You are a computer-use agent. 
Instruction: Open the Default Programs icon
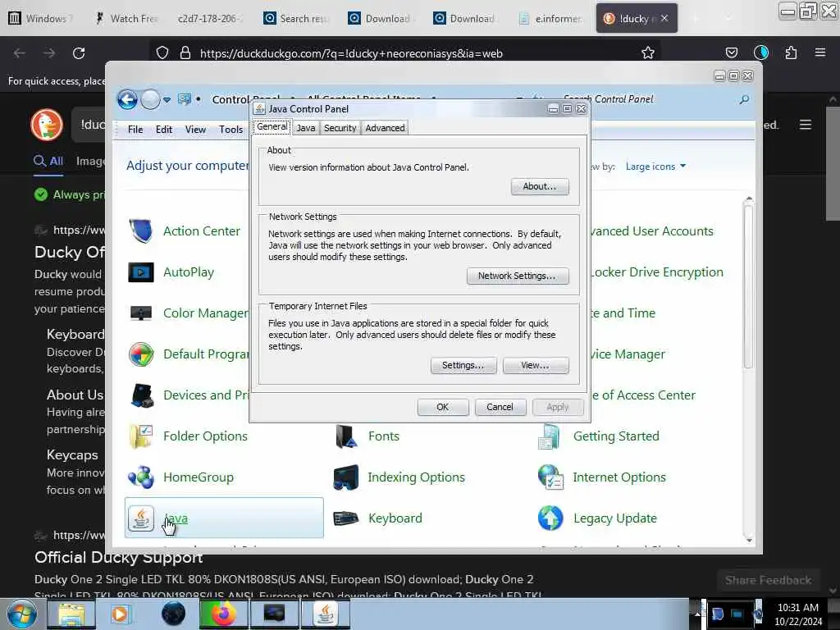coord(141,354)
